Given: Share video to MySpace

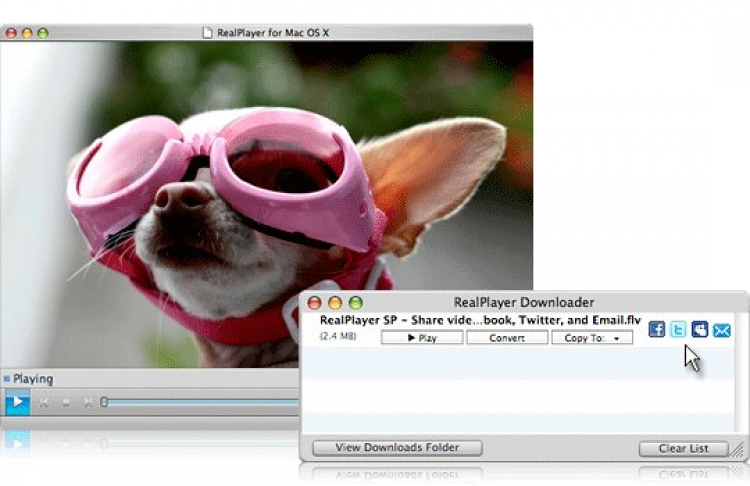Looking at the screenshot, I should coord(700,329).
